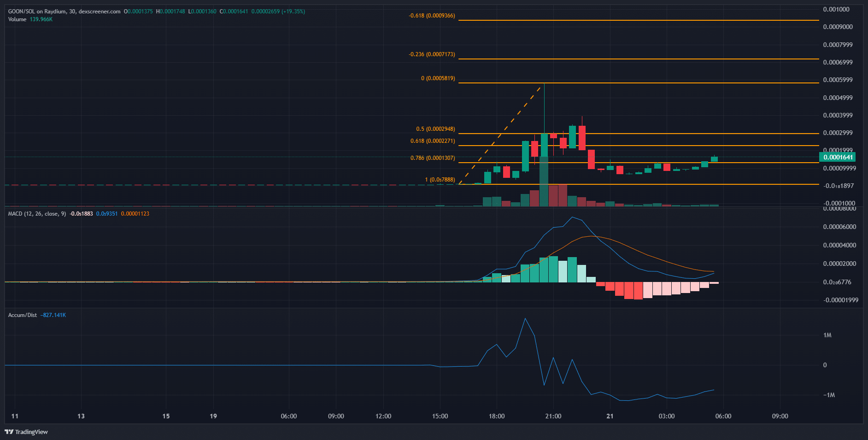Screen dimensions: 868x440
Task: Click the Volume 139.966K indicator label
Action: click(x=30, y=19)
